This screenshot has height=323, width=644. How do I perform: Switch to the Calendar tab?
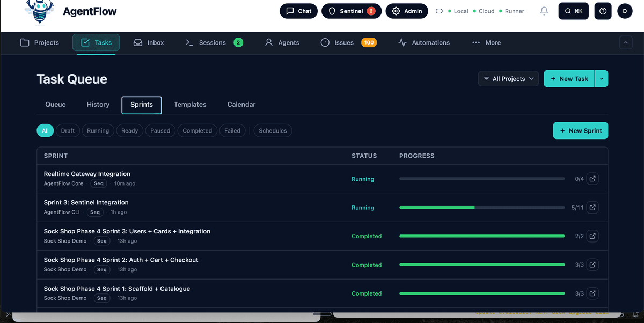241,105
